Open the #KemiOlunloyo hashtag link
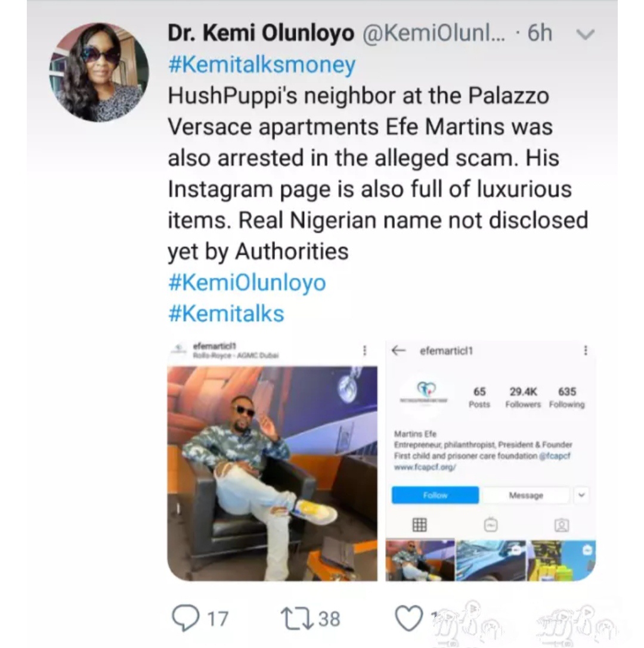 [247, 283]
